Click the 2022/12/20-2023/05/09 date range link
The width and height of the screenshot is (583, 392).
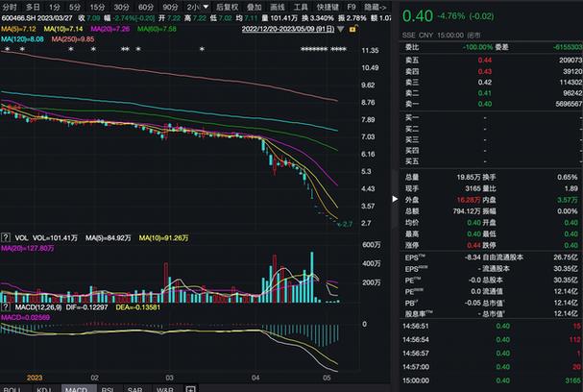tap(288, 29)
